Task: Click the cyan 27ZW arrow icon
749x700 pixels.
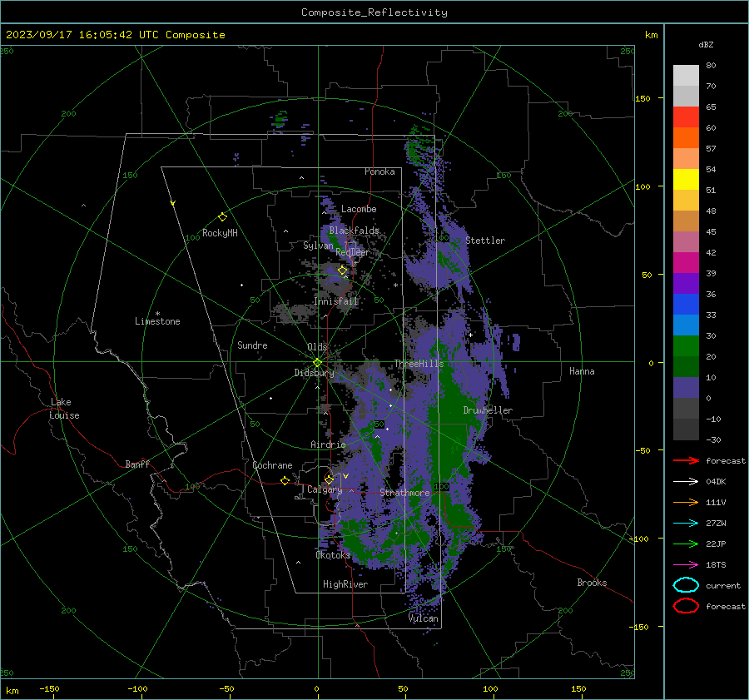Action: click(686, 524)
